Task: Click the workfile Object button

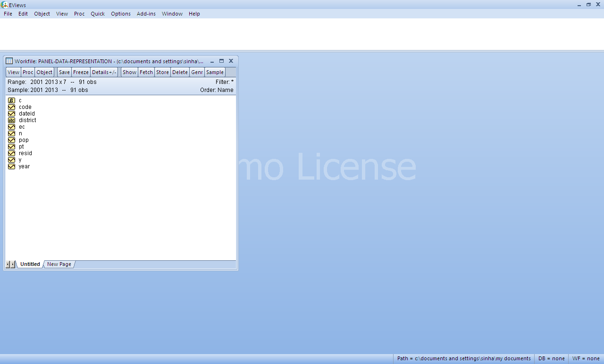Action: 44,72
